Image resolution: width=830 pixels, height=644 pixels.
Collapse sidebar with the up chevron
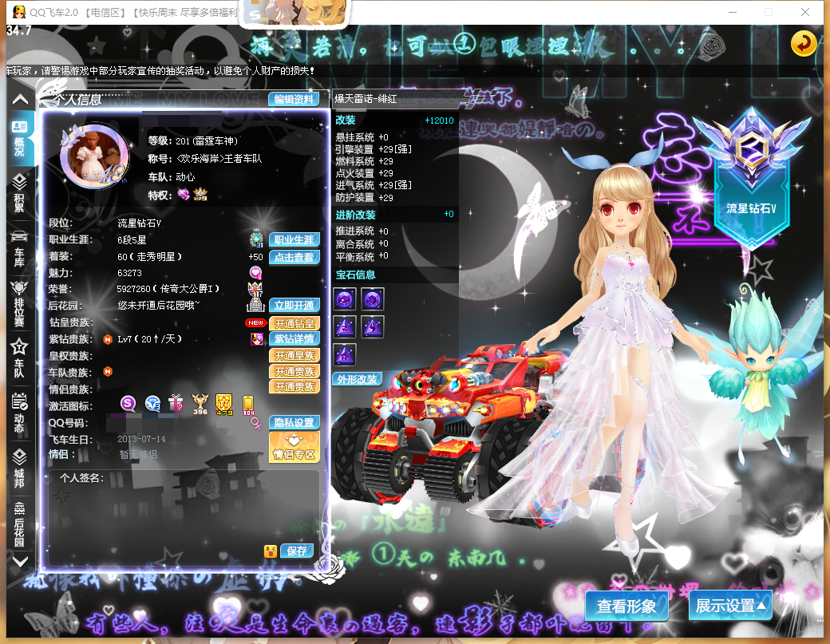20,100
